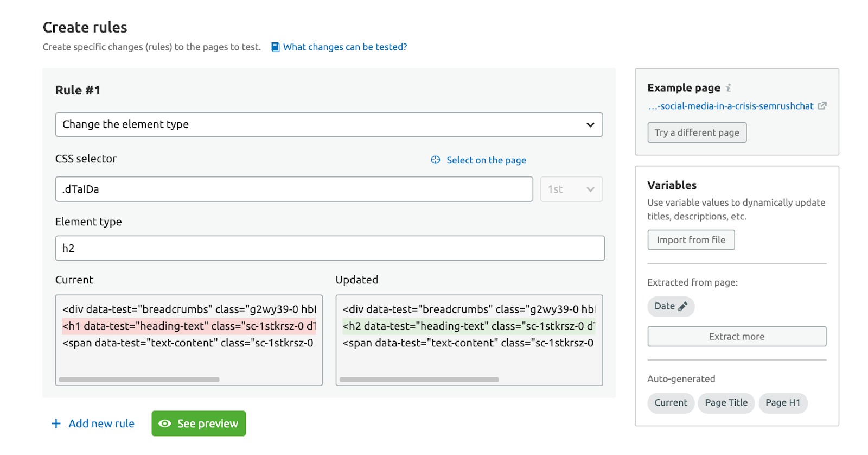Click the Current code horizontal scrollbar

click(139, 380)
